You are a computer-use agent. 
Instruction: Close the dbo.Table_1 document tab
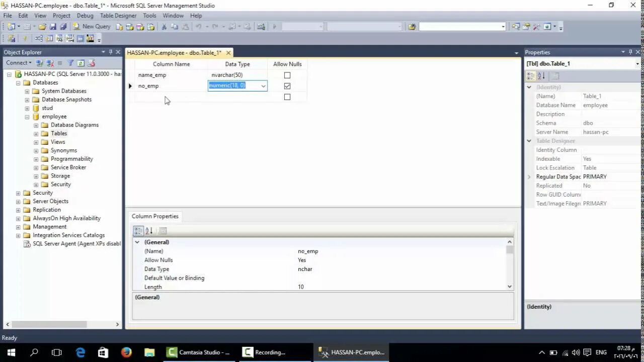pos(228,53)
